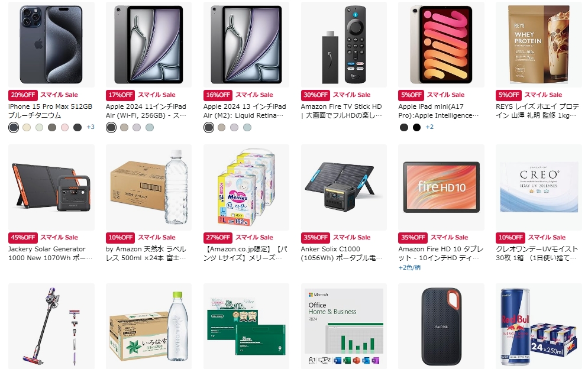This screenshot has height=369, width=588.
Task: Choose the cream color swatch for iPhone
Action: click(x=27, y=128)
